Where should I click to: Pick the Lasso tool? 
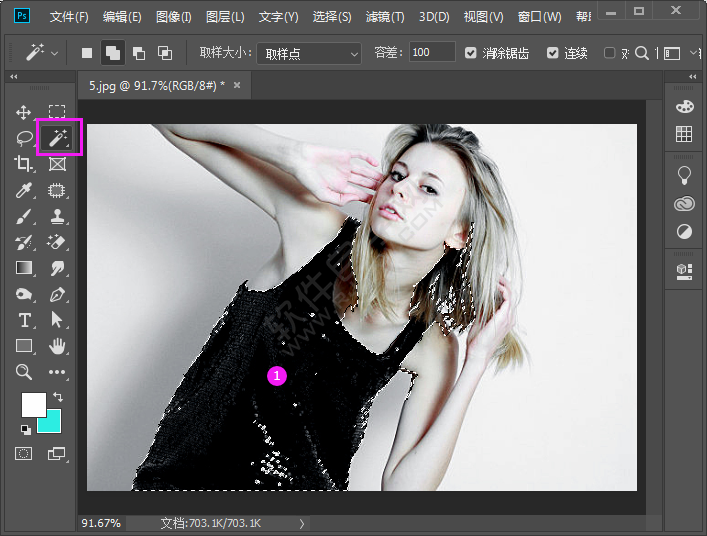coord(24,138)
